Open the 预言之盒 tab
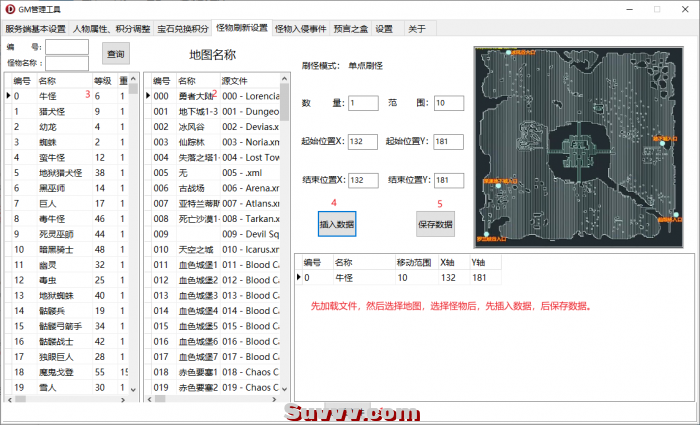700x425 pixels. (x=350, y=29)
